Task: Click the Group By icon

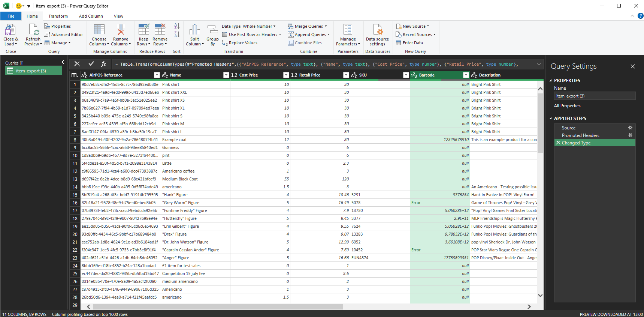Action: (212, 30)
